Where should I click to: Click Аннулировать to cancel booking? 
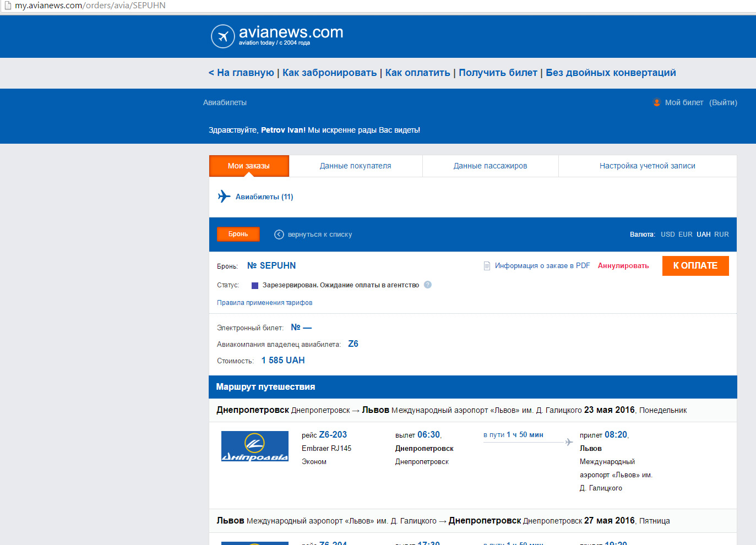tap(623, 266)
